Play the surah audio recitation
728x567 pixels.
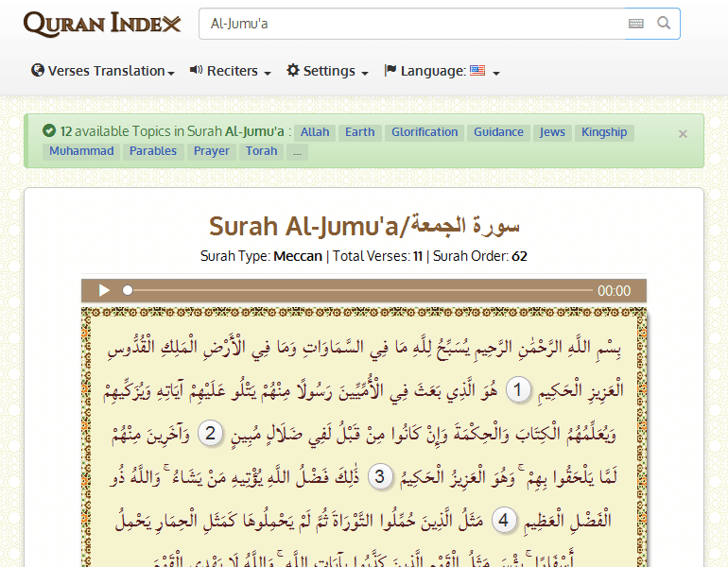[x=105, y=291]
